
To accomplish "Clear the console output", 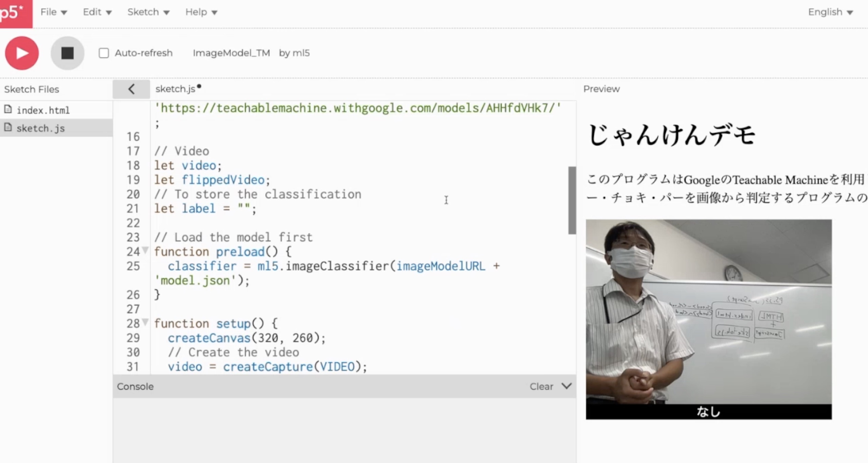I will (x=541, y=387).
